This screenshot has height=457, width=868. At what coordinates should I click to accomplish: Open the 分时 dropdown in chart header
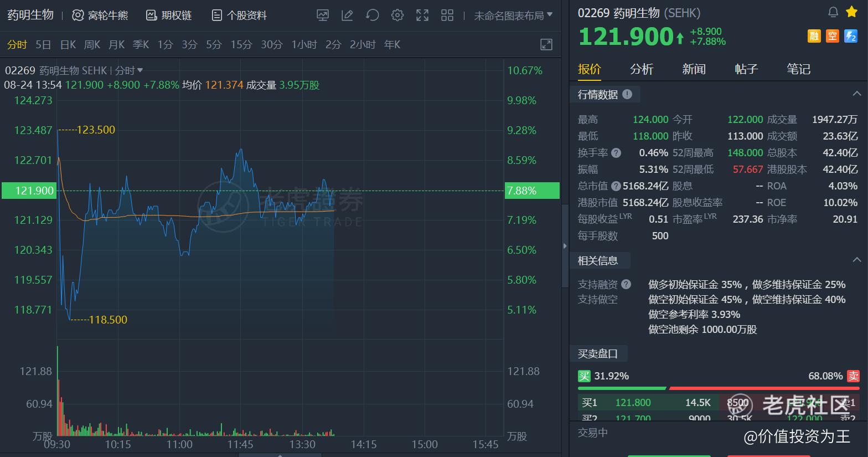coord(129,71)
